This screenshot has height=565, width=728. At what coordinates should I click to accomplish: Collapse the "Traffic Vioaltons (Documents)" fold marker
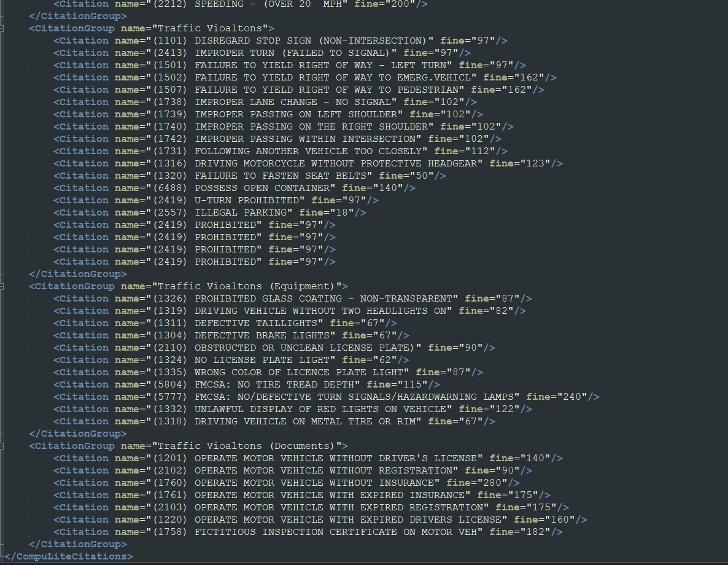[x=3, y=446]
